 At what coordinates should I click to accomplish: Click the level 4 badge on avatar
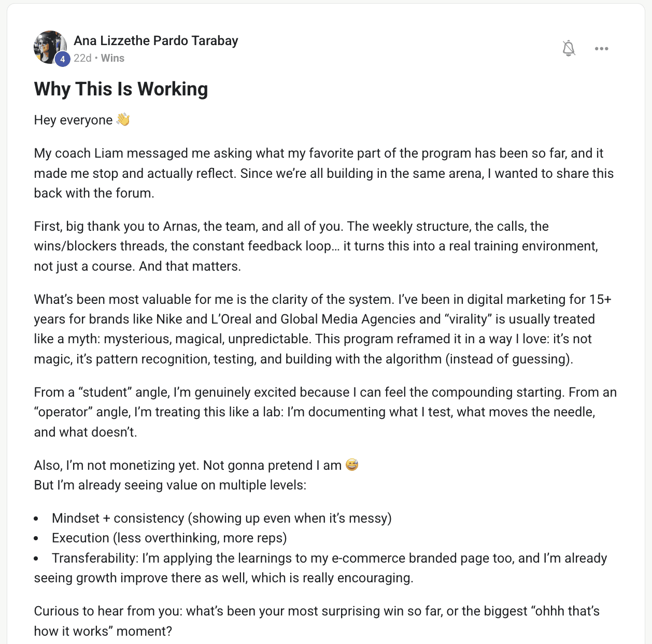coord(63,59)
